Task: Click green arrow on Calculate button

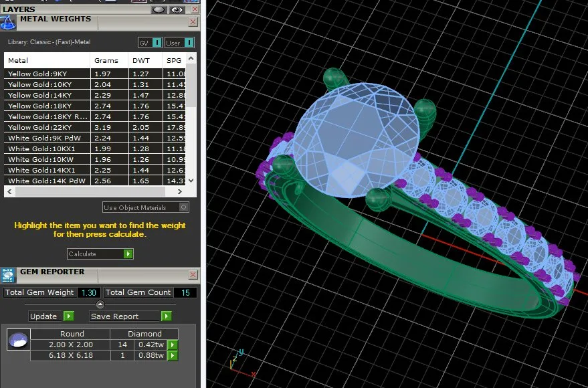Action: pos(128,254)
